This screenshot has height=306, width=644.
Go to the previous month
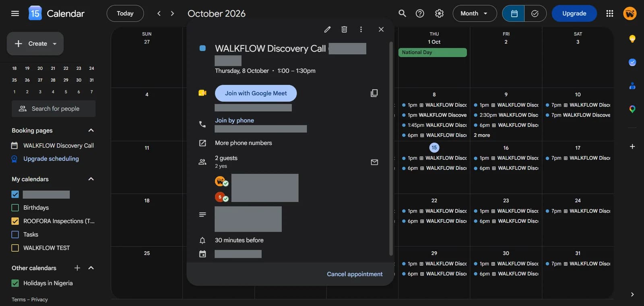[159, 13]
